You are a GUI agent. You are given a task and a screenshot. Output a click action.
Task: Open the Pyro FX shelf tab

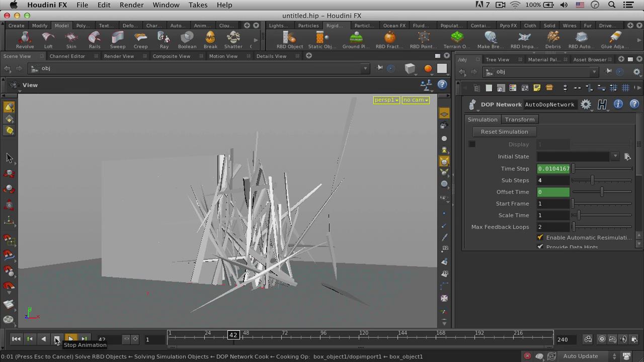pos(508,26)
